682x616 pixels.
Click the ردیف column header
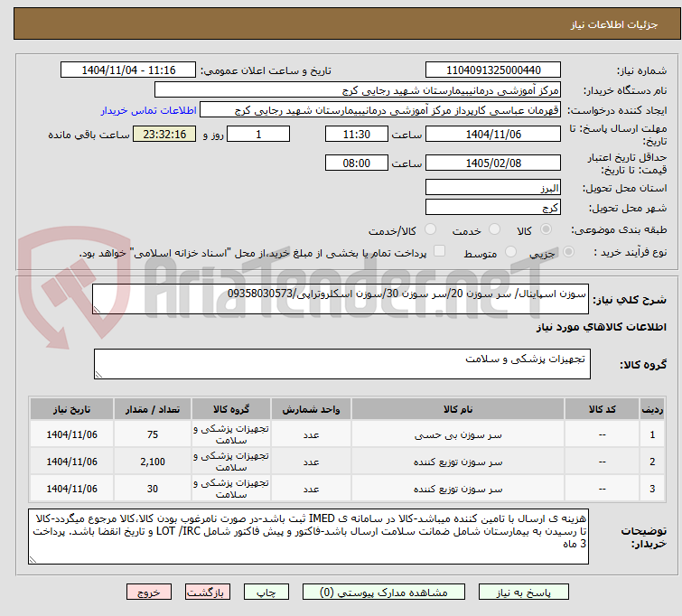652,409
